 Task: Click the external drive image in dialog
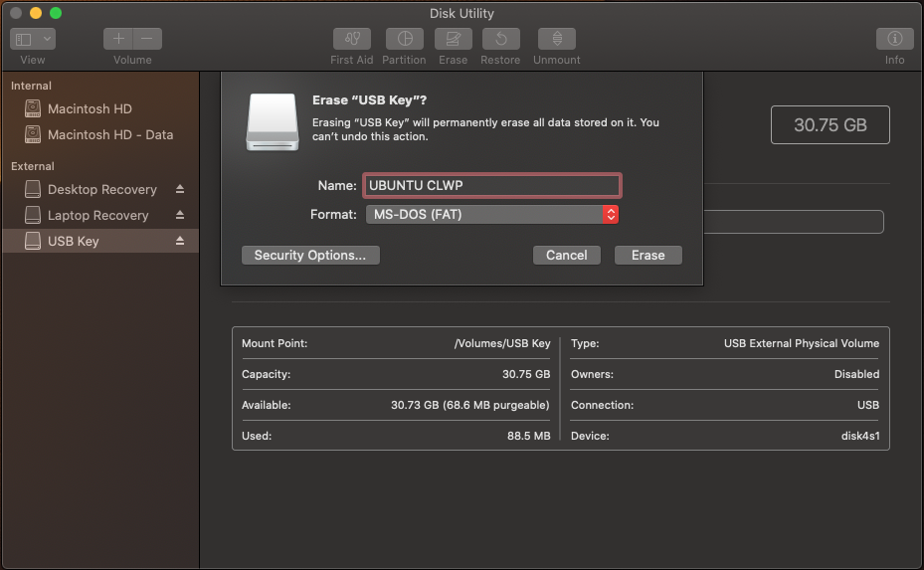(x=273, y=122)
